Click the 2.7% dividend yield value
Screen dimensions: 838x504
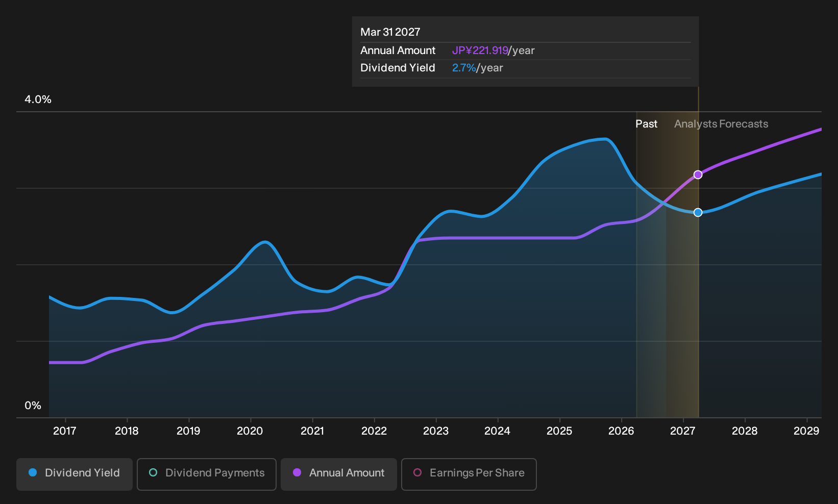464,68
